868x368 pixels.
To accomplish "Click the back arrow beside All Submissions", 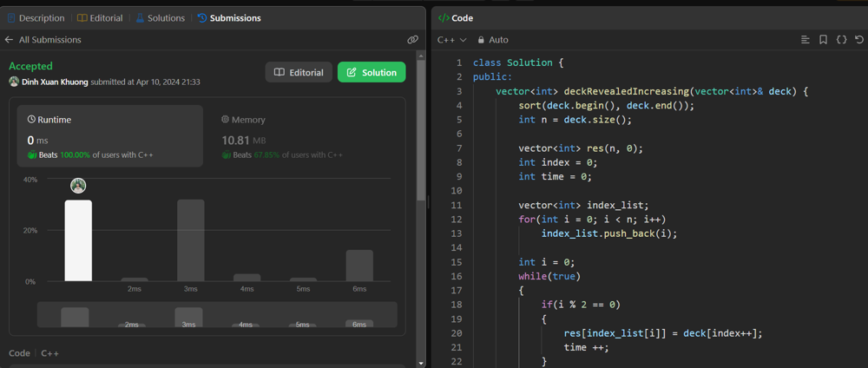I will (10, 40).
